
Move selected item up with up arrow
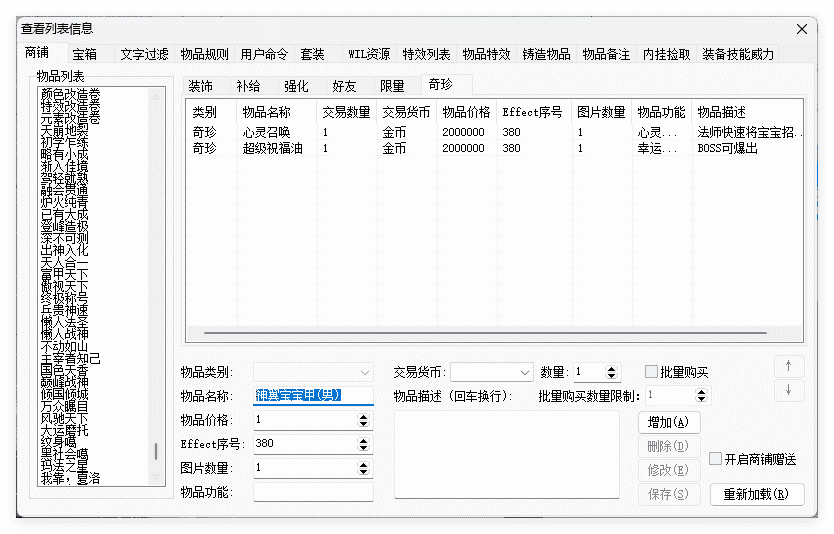[788, 366]
